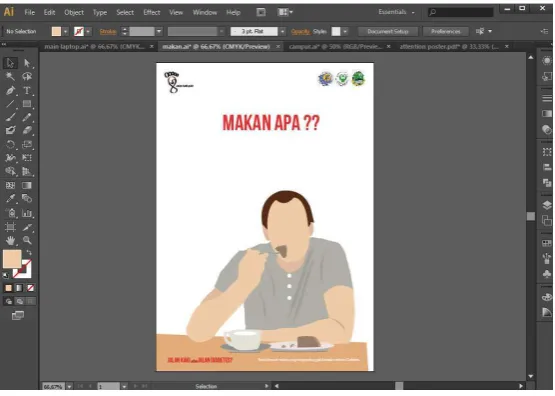Open the Effect menu

(151, 12)
